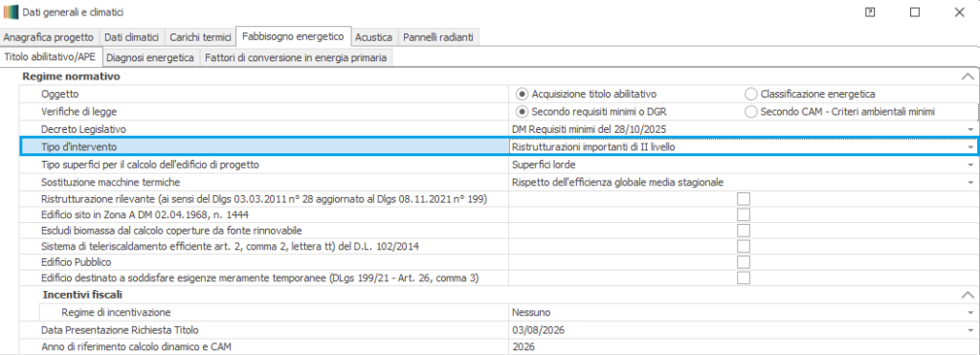Click the Tipo d'intervento row label
This screenshot has height=355, width=980.
[x=78, y=146]
